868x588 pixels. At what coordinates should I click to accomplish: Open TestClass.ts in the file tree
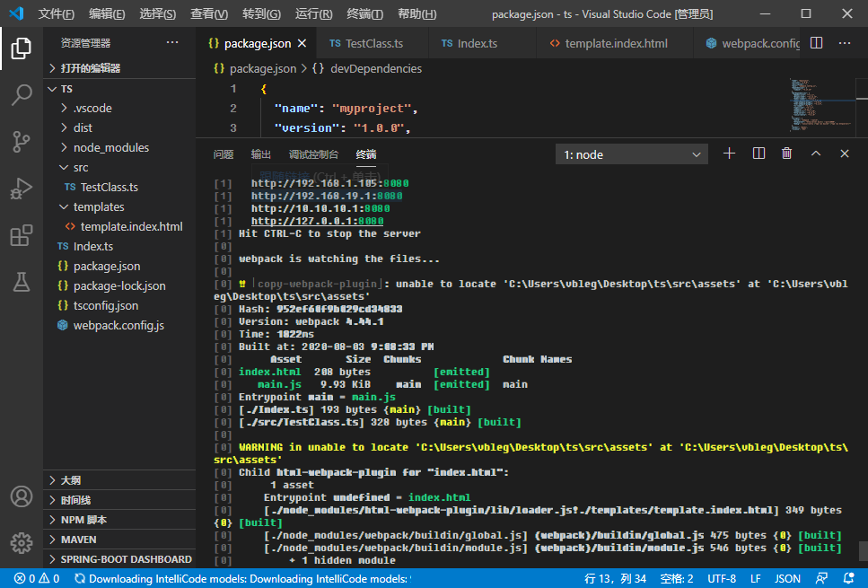[x=119, y=187]
